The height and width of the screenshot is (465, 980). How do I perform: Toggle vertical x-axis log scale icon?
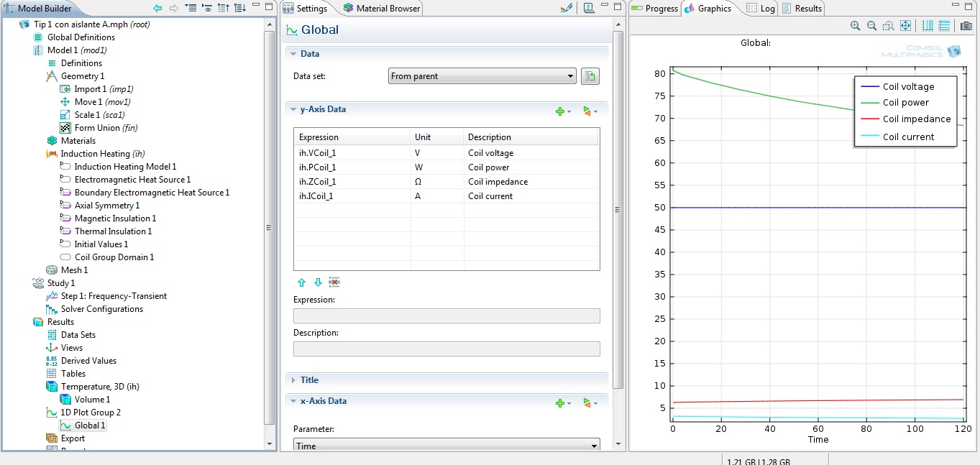pyautogui.click(x=928, y=26)
